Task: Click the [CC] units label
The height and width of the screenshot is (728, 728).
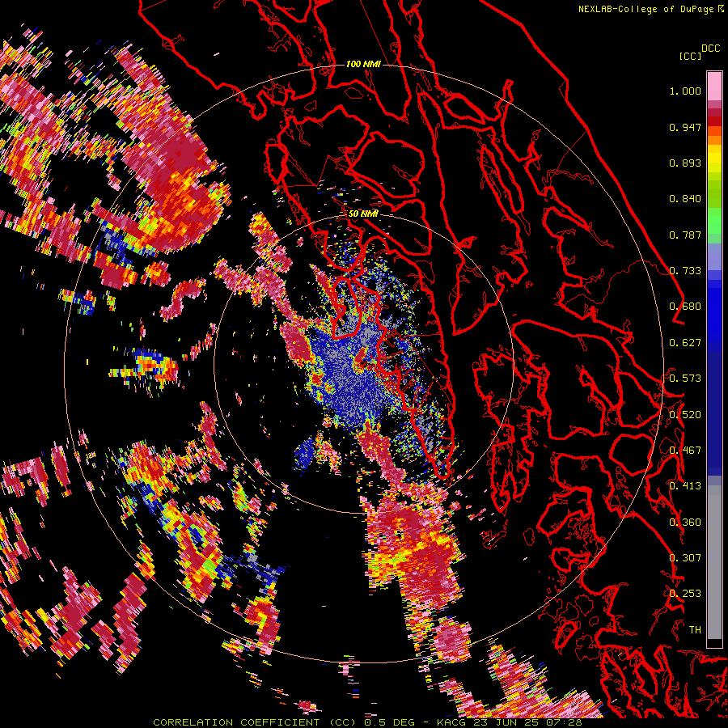Action: click(690, 56)
